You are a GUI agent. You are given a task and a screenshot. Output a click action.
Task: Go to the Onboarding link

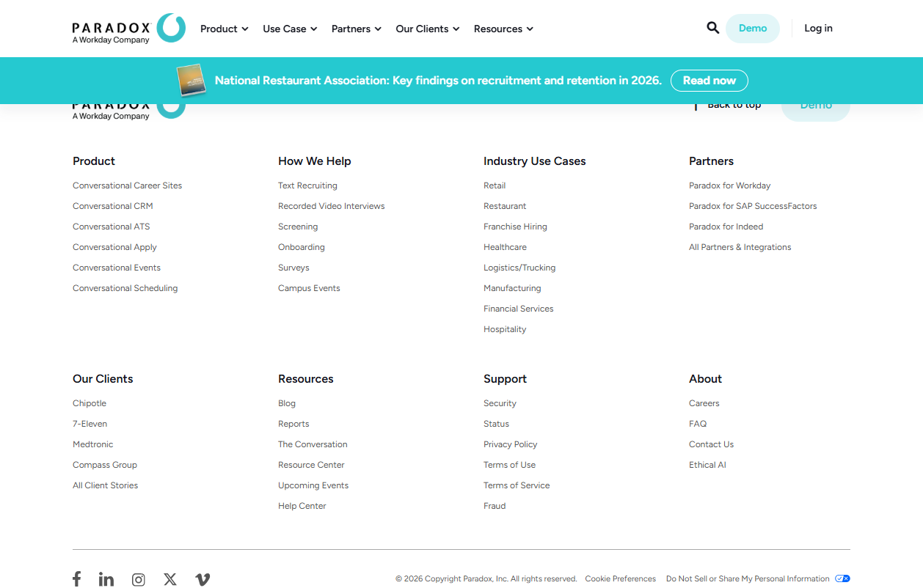point(301,247)
